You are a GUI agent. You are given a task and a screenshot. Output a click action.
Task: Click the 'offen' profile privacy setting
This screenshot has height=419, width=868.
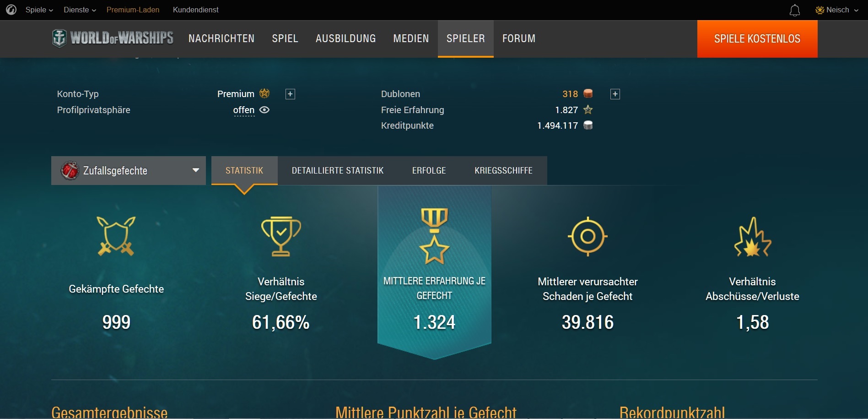(243, 110)
